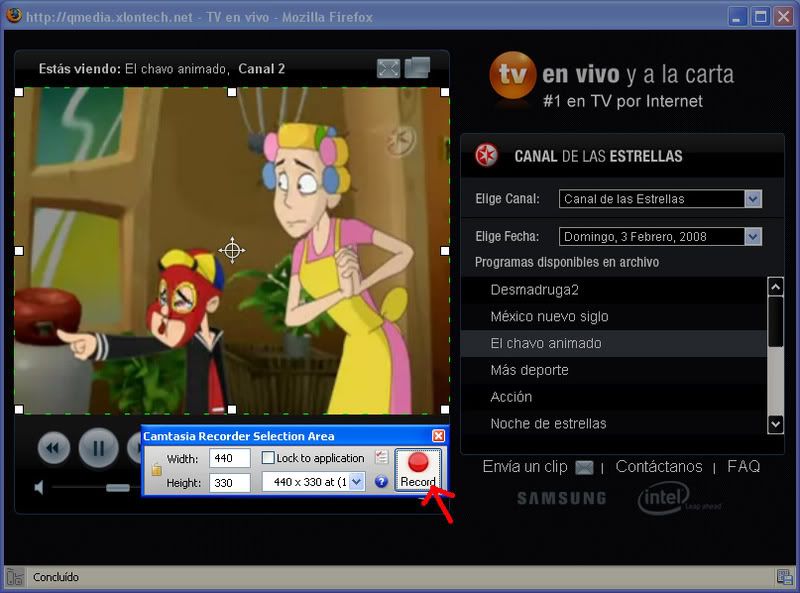800x593 pixels.
Task: Click the rewind playback button
Action: [52, 447]
